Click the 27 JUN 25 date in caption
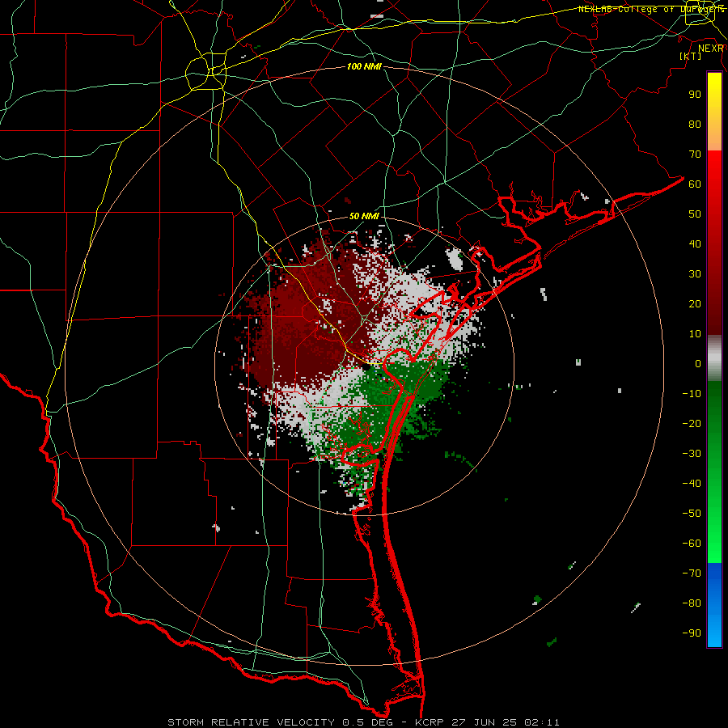This screenshot has width=728, height=728. coord(485,722)
